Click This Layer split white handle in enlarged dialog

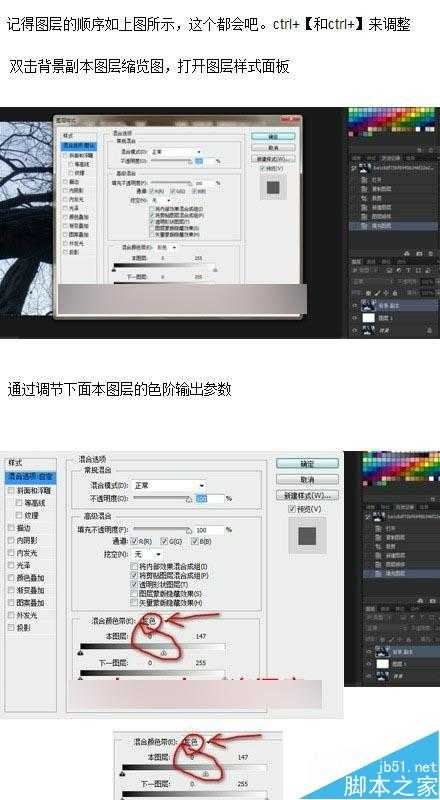point(164,653)
